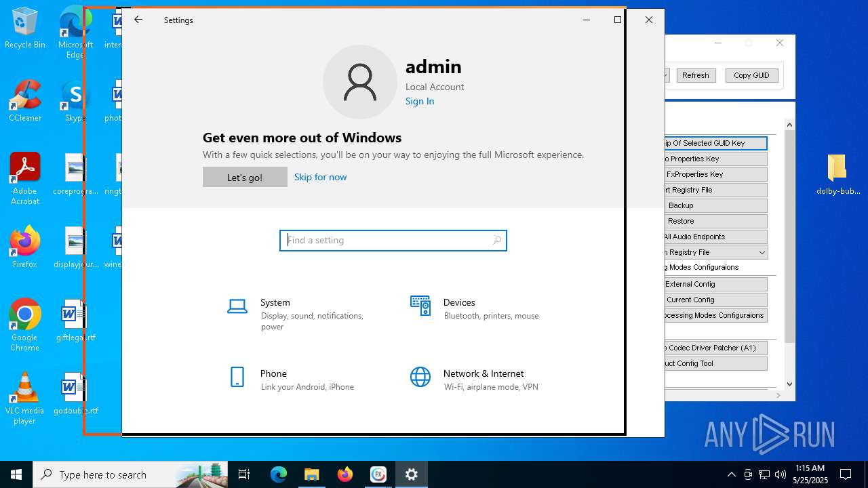Select the coreprogra image file on desktop

pyautogui.click(x=75, y=174)
